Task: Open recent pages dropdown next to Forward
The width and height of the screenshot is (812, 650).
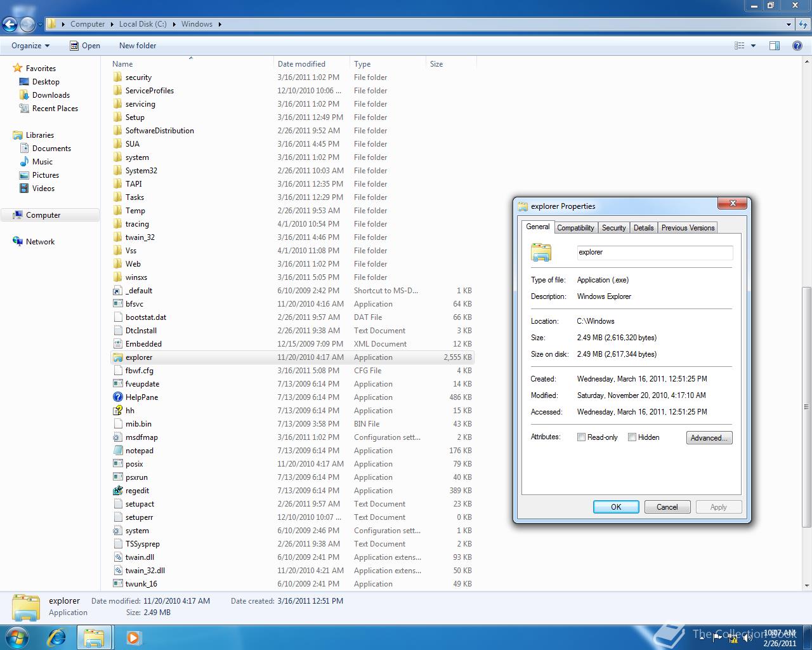Action: (40, 25)
